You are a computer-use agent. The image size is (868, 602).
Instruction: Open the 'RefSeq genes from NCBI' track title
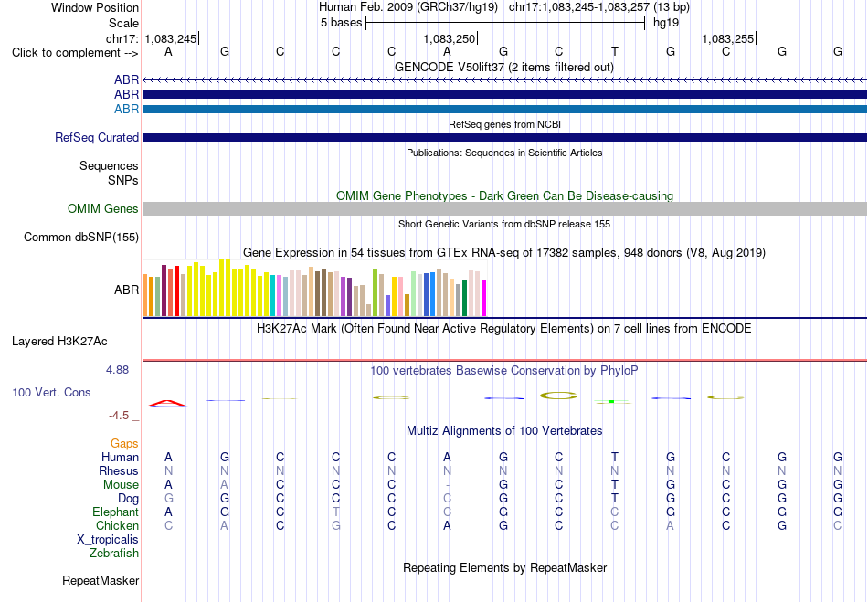click(504, 124)
